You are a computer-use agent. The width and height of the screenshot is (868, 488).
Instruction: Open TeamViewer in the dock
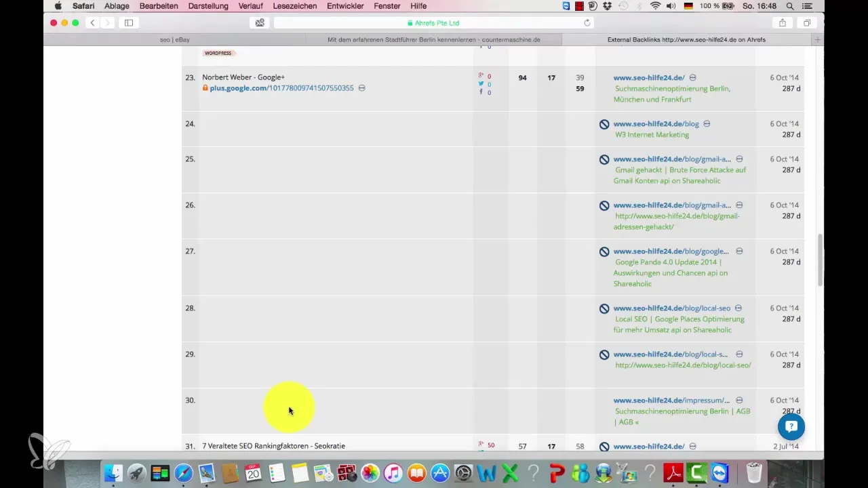tap(721, 472)
